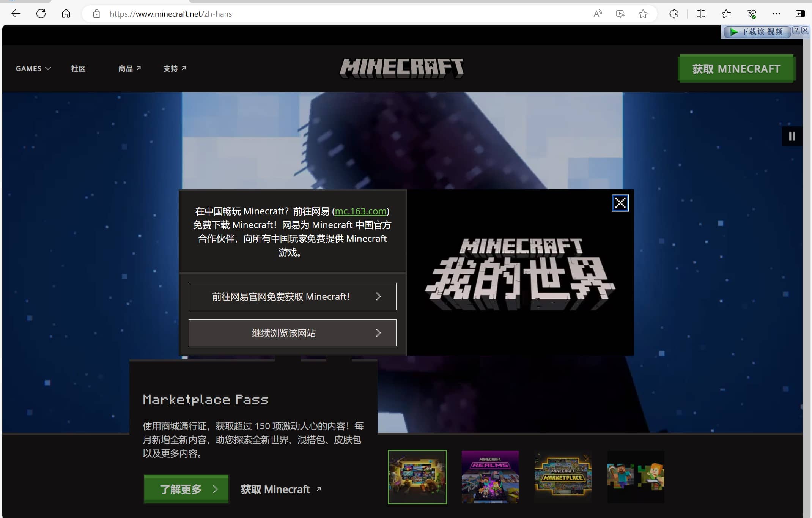
Task: Open the 社区 menu item
Action: tap(78, 69)
